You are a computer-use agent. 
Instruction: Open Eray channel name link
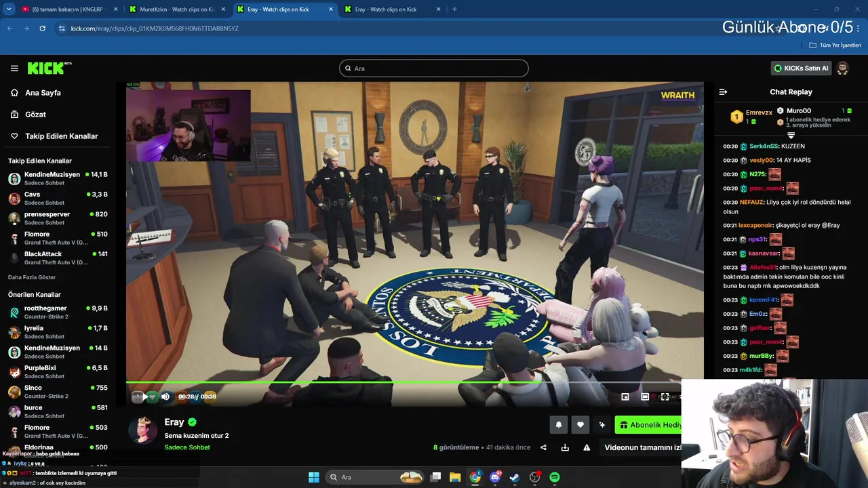(174, 422)
